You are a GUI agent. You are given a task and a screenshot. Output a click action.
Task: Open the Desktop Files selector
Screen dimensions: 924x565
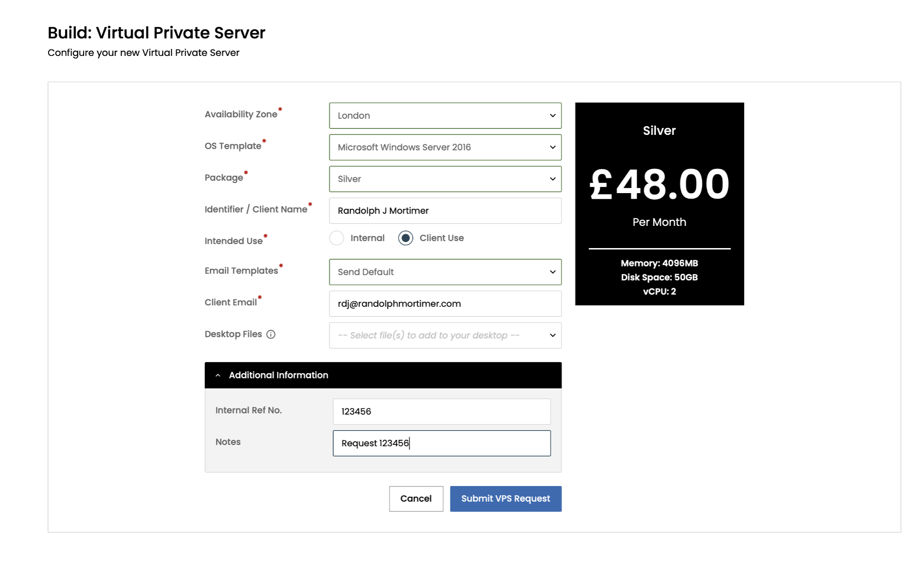(444, 335)
